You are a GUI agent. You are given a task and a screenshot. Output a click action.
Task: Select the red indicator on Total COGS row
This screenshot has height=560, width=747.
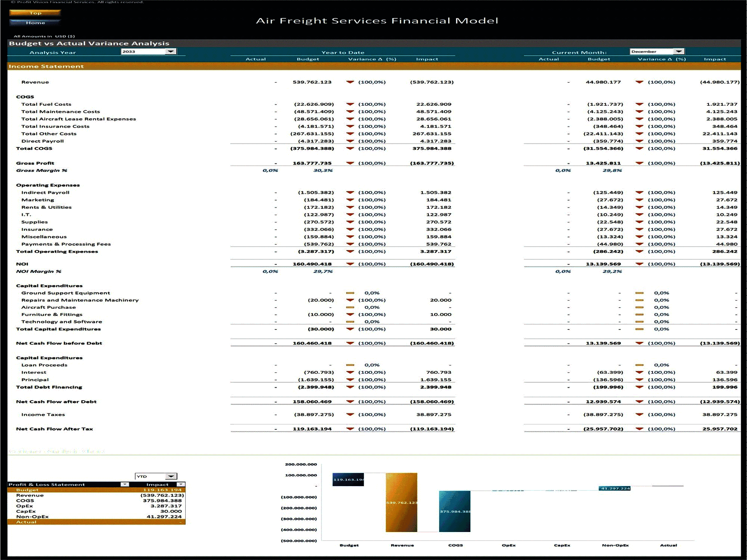[x=350, y=148]
